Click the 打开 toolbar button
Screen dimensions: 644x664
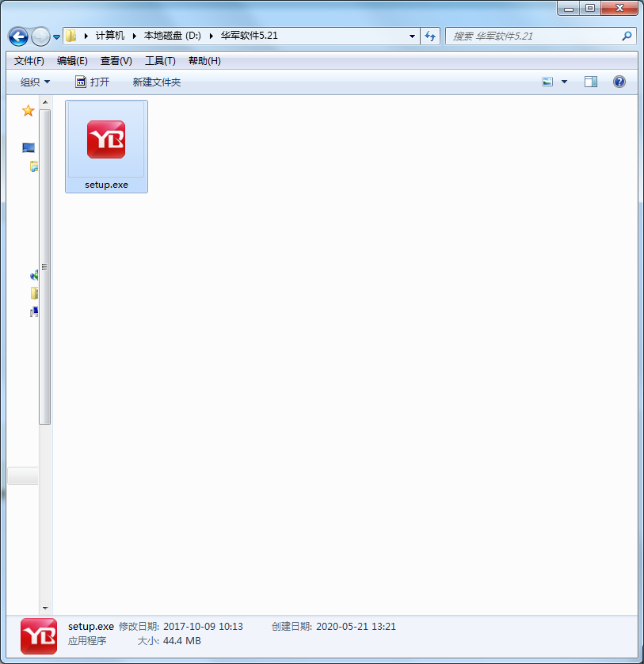pos(93,82)
